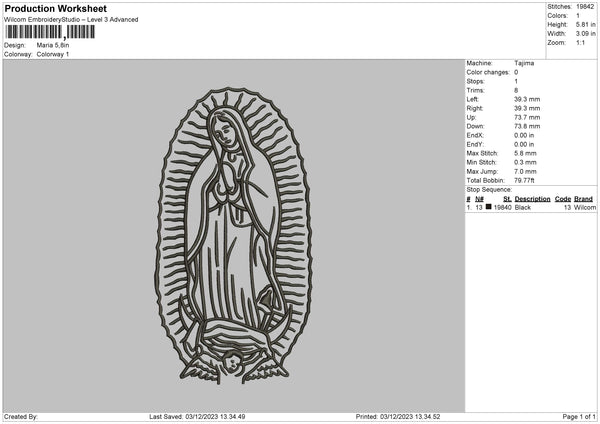600x424 pixels.
Task: Click the Up value 73.7 mm
Action: 527,117
